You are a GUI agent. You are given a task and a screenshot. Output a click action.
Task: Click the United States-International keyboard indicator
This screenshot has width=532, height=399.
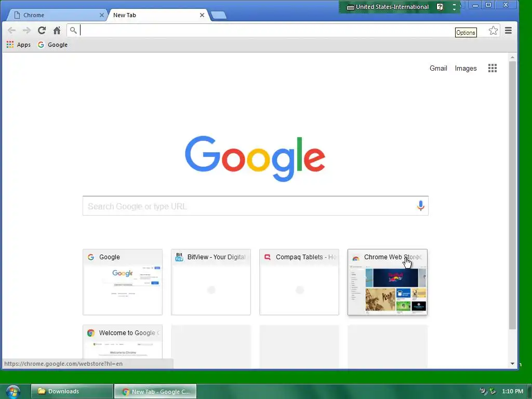[x=388, y=7]
